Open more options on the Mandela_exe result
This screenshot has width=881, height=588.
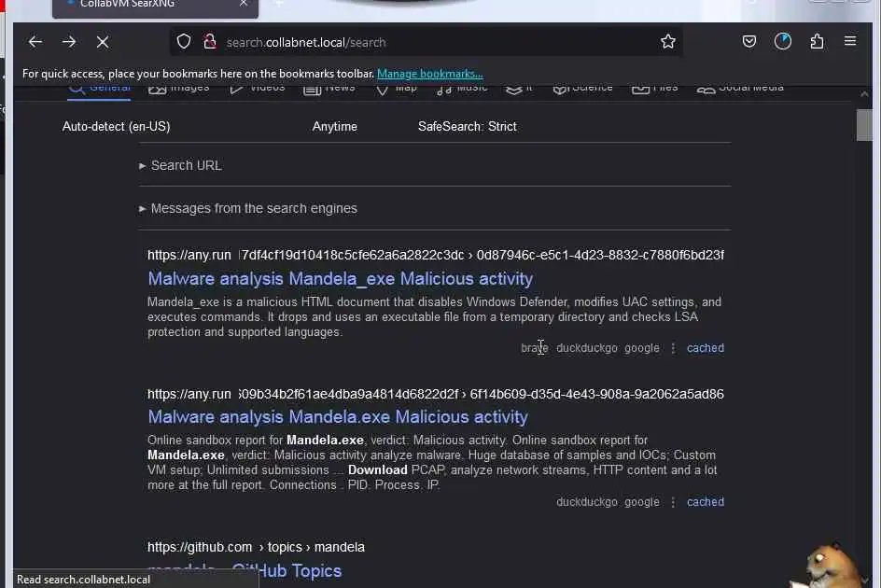coord(673,348)
